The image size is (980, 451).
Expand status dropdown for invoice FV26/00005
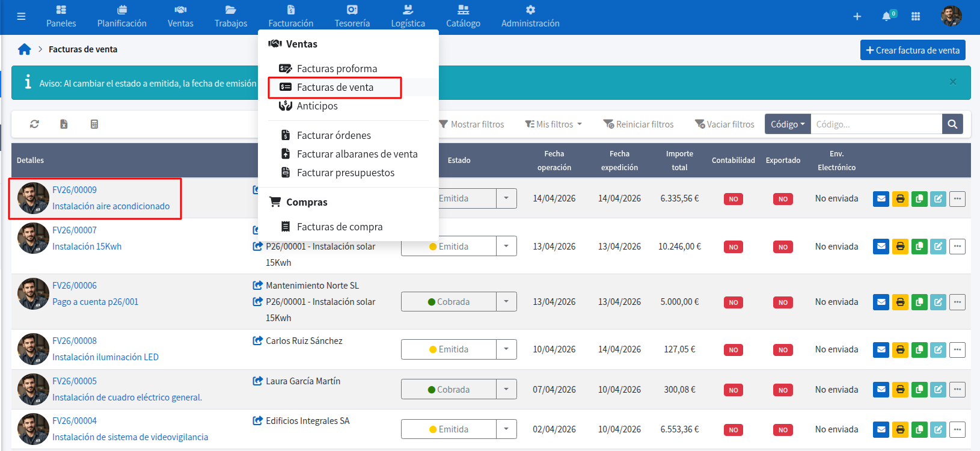[506, 390]
